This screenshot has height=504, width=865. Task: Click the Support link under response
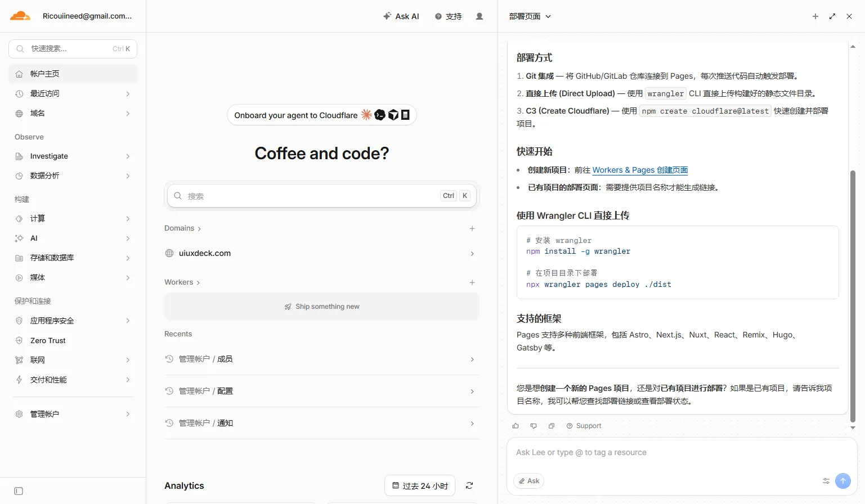coord(584,426)
